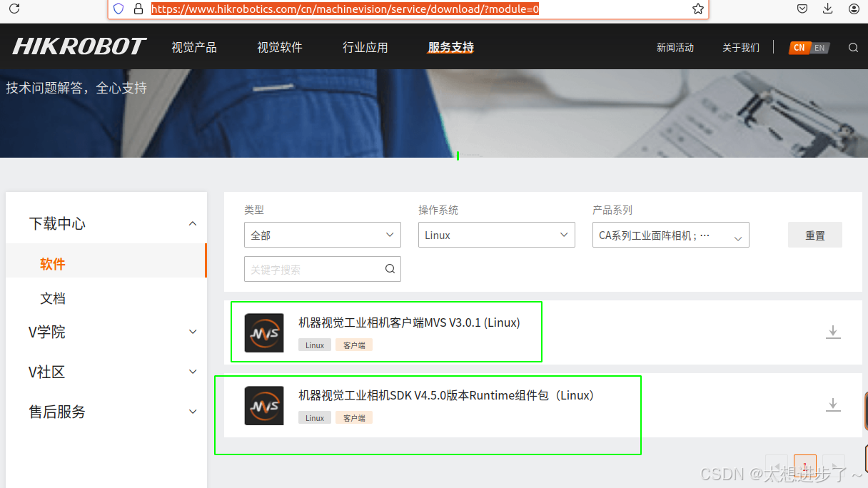Open the 关于我们 link
This screenshot has width=868, height=488.
coord(741,48)
